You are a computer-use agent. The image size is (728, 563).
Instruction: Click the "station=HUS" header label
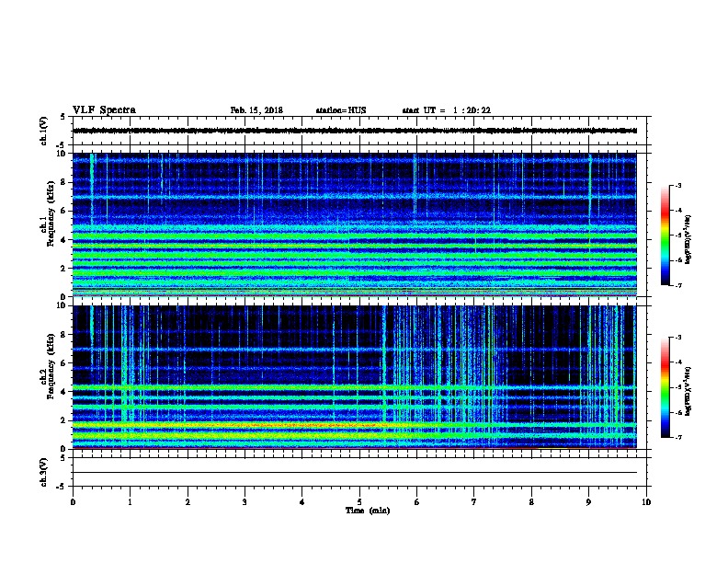[341, 110]
